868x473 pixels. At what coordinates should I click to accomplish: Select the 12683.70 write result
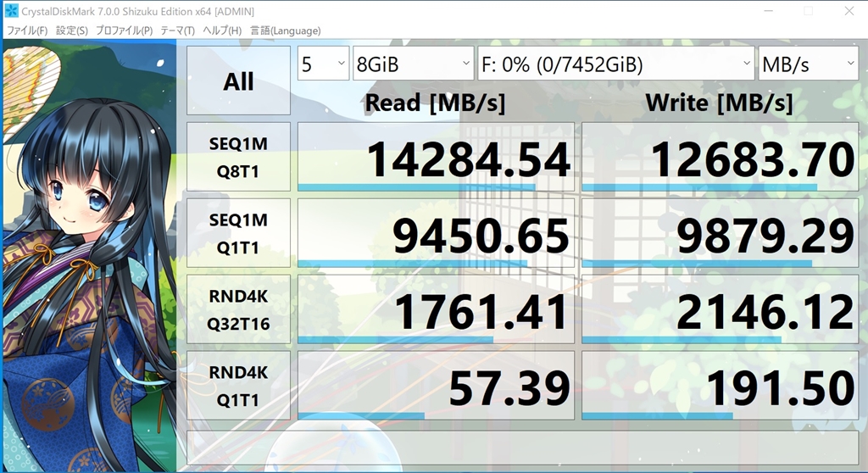pos(721,157)
